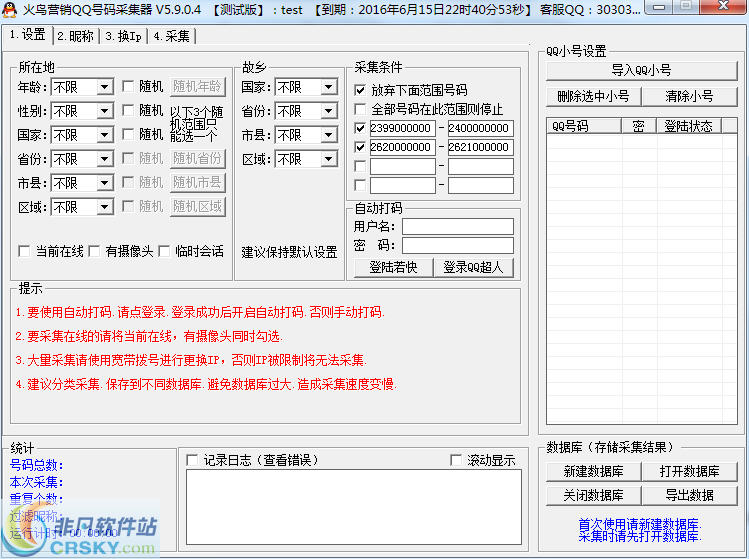Sort by the QQ号码 column header
This screenshot has width=749, height=559.
pos(584,126)
